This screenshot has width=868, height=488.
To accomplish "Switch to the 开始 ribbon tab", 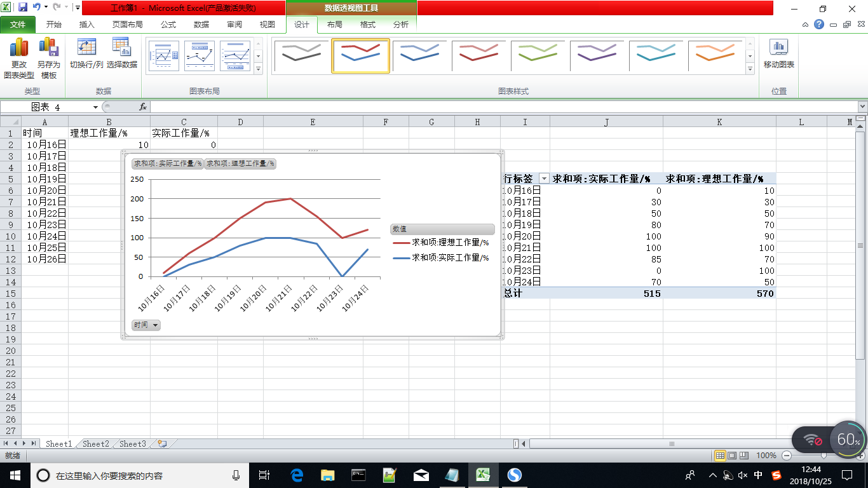I will pyautogui.click(x=54, y=25).
